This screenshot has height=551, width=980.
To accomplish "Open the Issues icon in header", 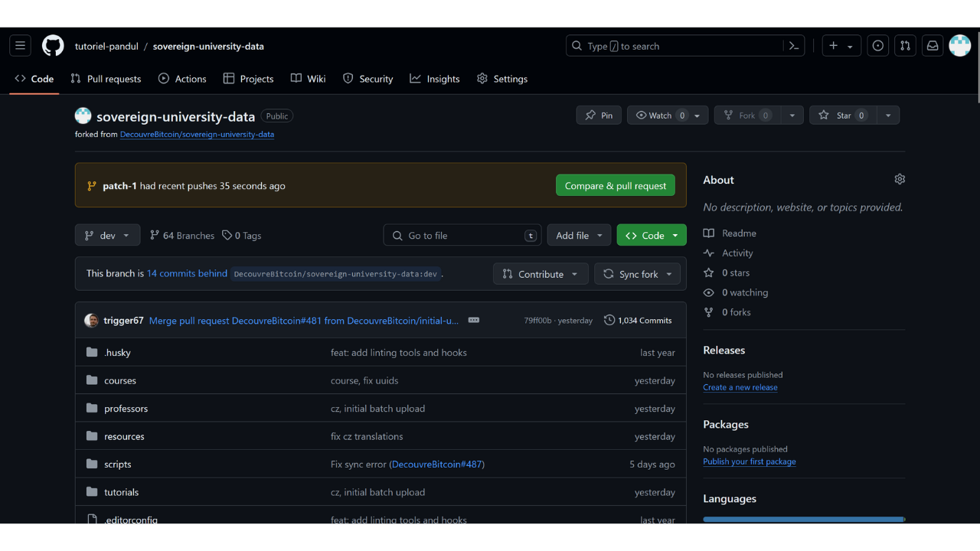I will pyautogui.click(x=878, y=46).
